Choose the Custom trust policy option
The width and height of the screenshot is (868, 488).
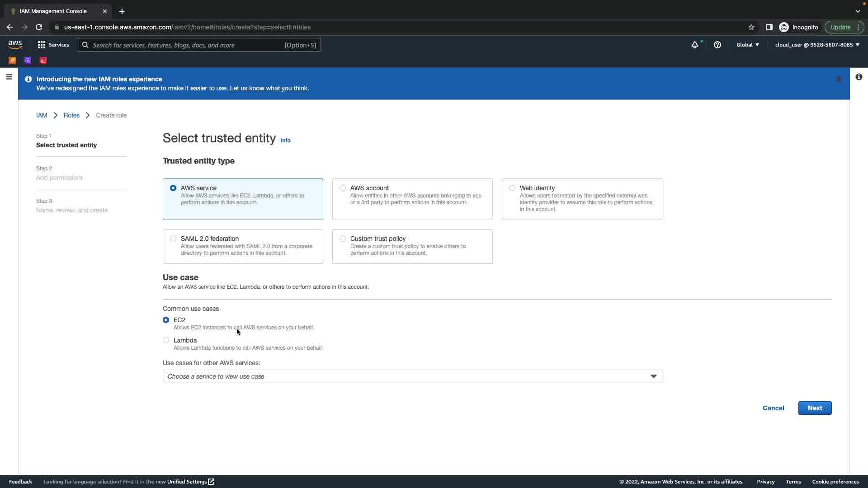click(343, 239)
